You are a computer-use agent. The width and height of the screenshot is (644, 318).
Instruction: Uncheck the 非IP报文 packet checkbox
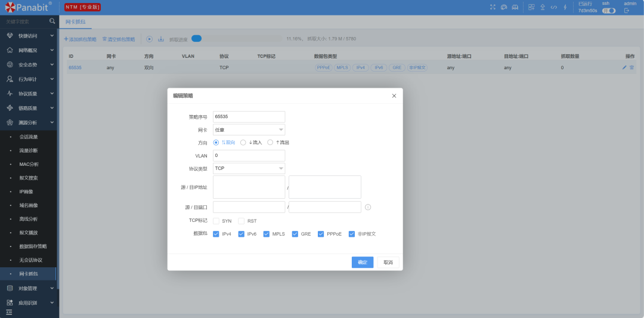[352, 234]
